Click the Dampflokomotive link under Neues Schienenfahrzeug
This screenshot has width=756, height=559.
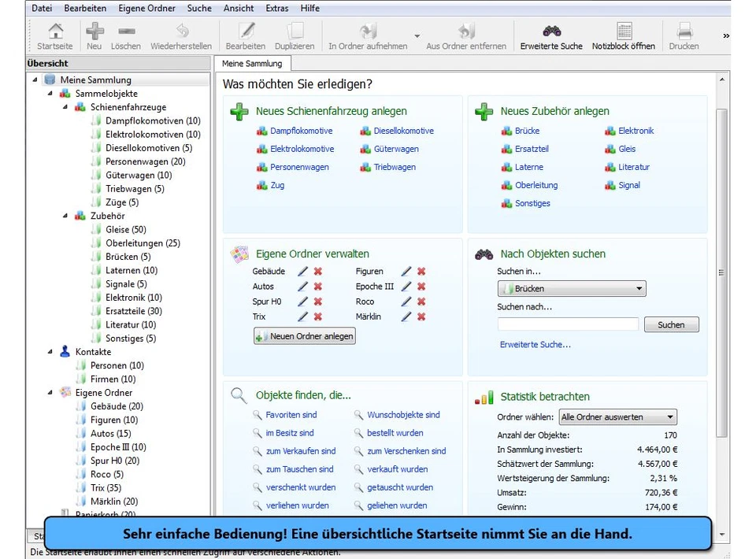point(301,131)
